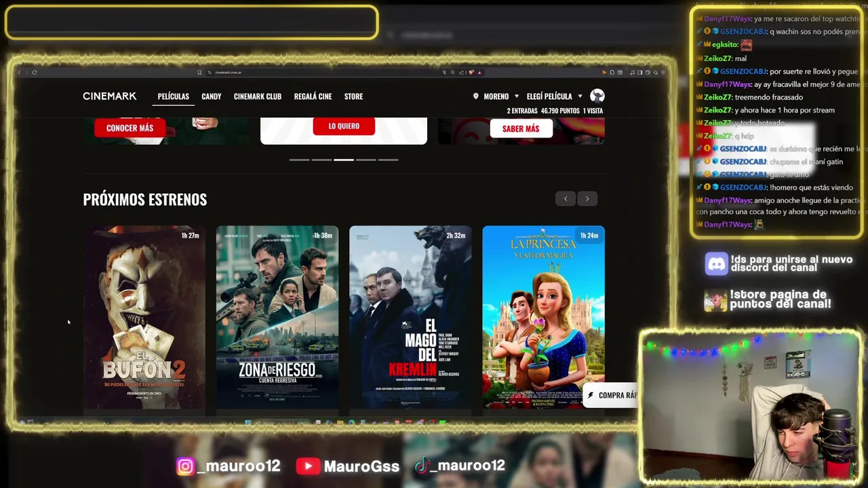This screenshot has height=488, width=868.
Task: Open La Princesa y la Flor Mágica poster
Action: [543, 318]
